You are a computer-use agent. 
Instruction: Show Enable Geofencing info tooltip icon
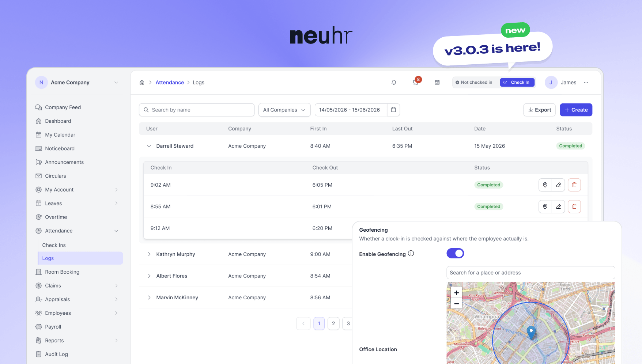[x=411, y=254]
